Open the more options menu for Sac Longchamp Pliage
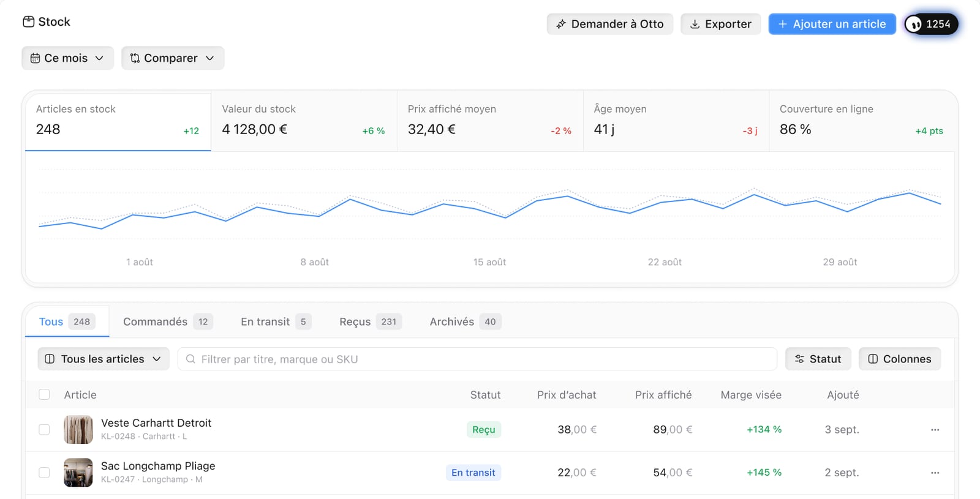980x499 pixels. click(935, 473)
